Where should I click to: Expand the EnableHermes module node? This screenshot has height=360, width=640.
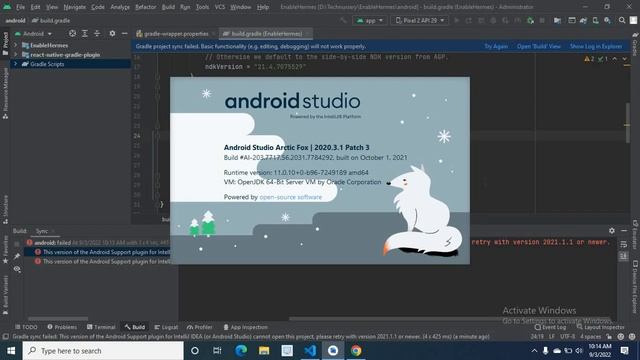pos(16,45)
